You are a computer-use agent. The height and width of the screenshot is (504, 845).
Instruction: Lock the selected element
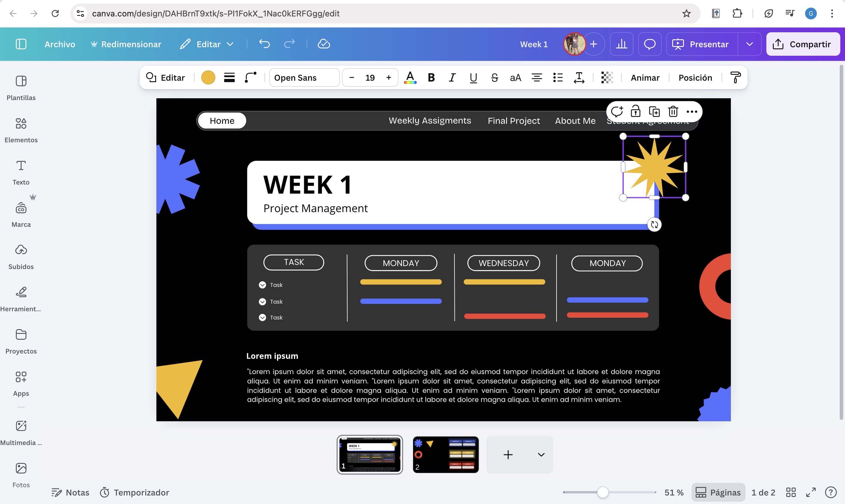pyautogui.click(x=635, y=111)
